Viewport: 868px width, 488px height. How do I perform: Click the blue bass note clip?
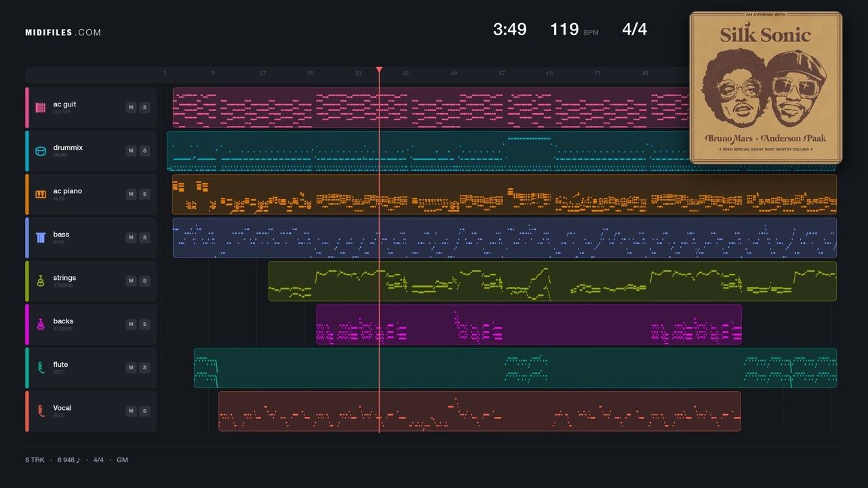[505, 238]
